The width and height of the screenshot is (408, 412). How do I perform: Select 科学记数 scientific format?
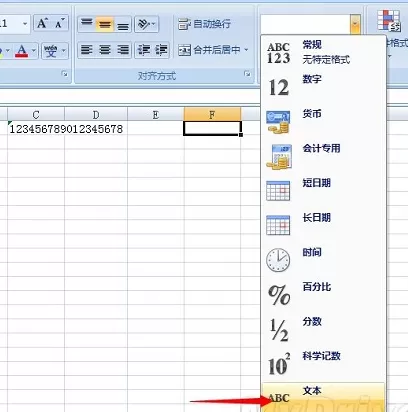tap(323, 365)
